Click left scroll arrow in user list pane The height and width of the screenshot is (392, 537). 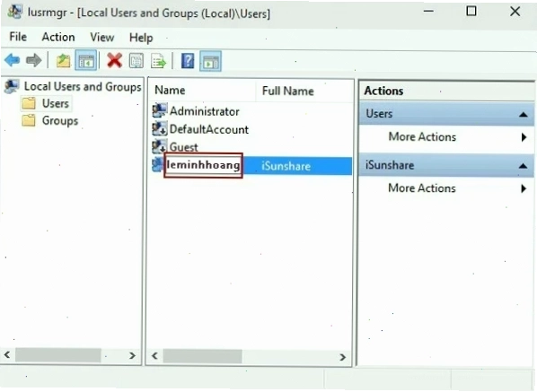154,356
